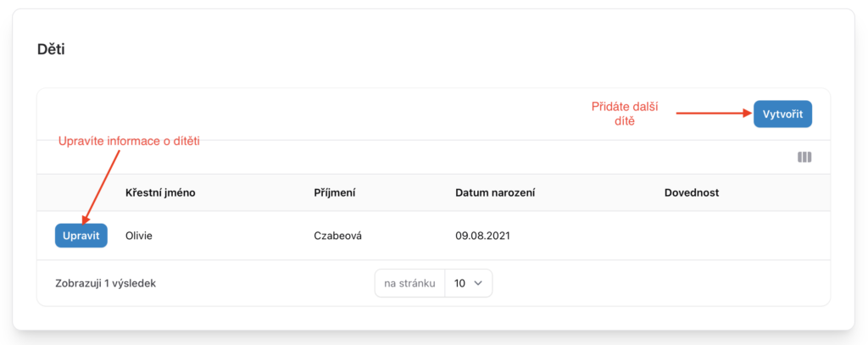Click the chevron arrow in the per-page select
Viewport: 868px width, 345px height.
click(x=478, y=284)
